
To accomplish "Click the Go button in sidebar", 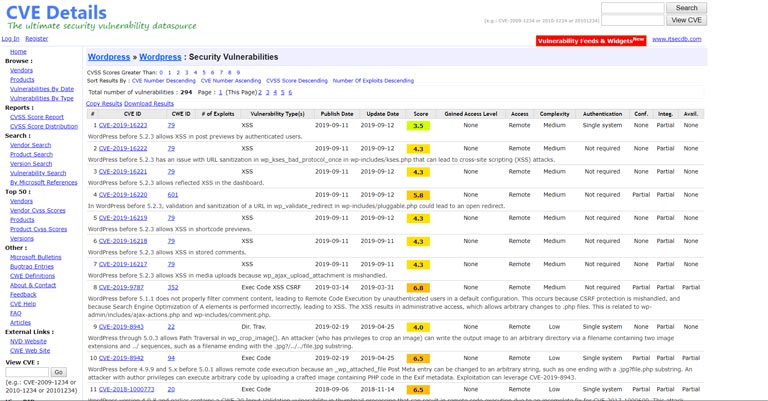I will pos(58,373).
